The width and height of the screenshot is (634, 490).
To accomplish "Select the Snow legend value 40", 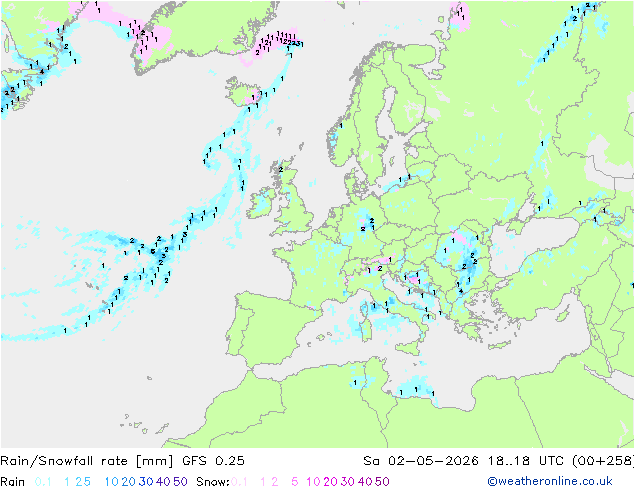I will pyautogui.click(x=365, y=482).
